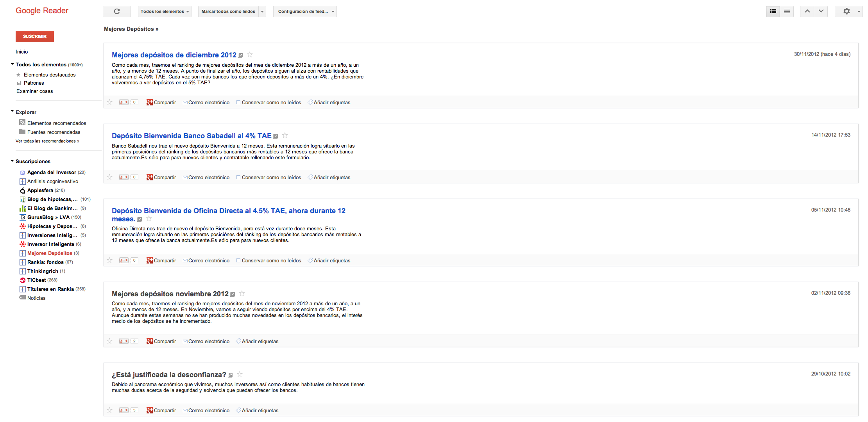Click Google +1 on 'Mejores depósitos de diciembre' post
This screenshot has height=422, width=868.
pyautogui.click(x=124, y=102)
